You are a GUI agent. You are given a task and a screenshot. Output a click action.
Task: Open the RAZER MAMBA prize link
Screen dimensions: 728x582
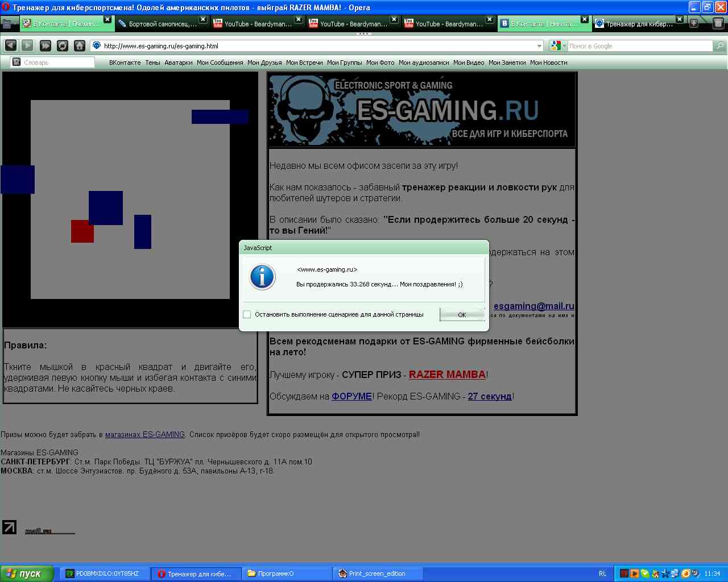(447, 375)
